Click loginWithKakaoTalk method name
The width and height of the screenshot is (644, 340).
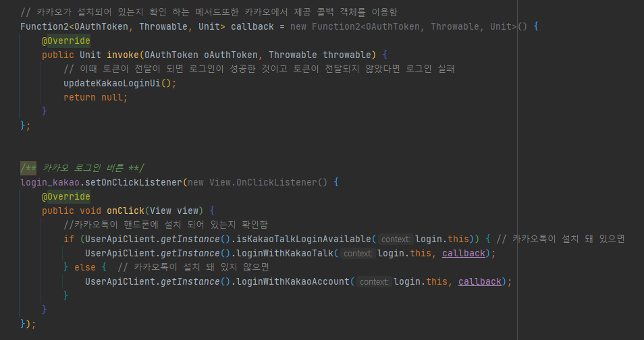tap(285, 254)
